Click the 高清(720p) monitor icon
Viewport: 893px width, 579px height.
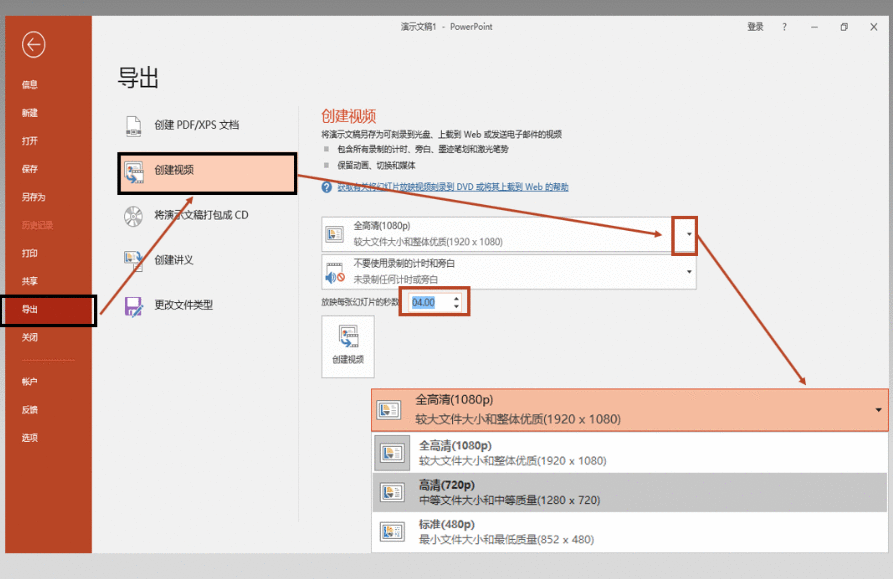(x=391, y=489)
